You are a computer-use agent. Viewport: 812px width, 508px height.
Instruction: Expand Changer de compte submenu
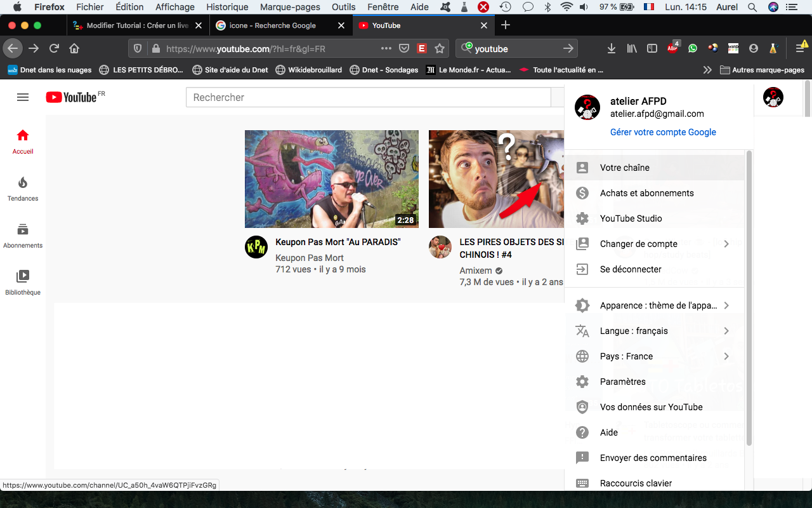(x=726, y=244)
